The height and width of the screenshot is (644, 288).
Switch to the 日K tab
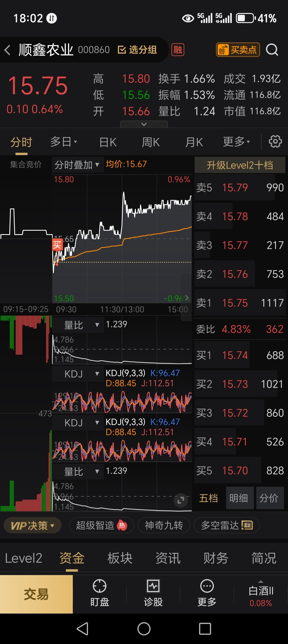[108, 142]
